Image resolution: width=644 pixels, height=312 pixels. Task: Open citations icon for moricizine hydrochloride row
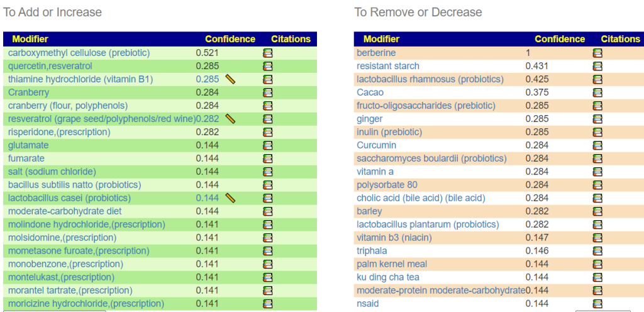tap(268, 304)
